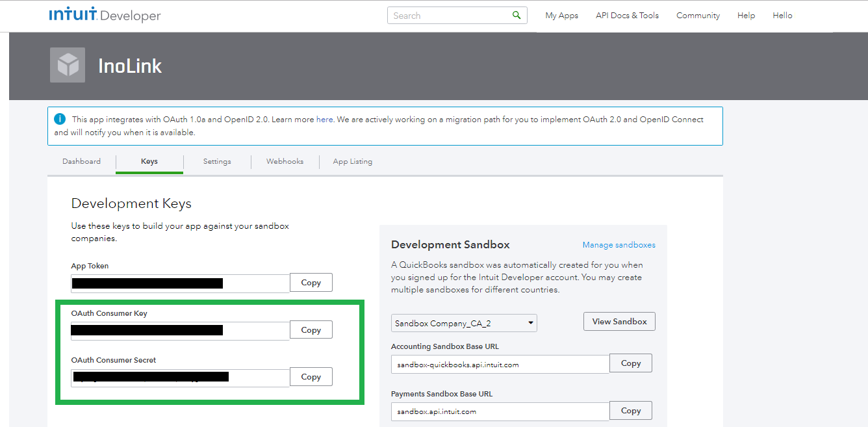This screenshot has width=868, height=427.
Task: Click the OAuth Consumer Secret field
Action: (180, 378)
